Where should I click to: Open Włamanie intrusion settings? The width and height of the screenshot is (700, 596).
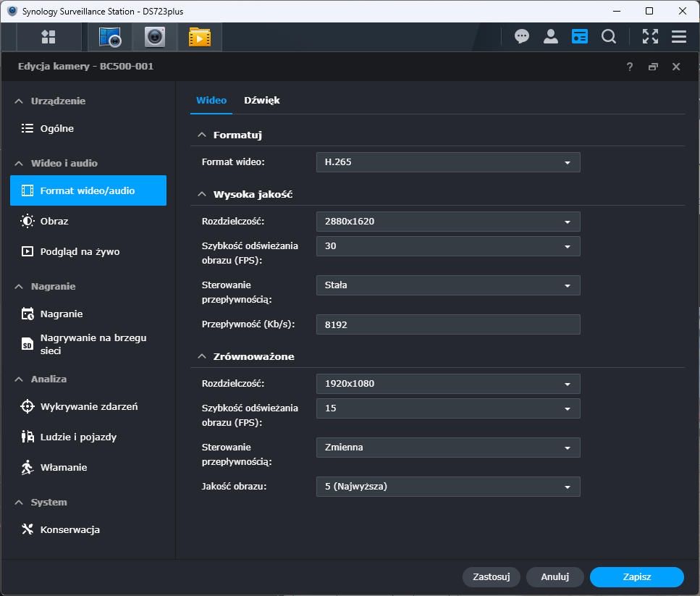(88, 467)
